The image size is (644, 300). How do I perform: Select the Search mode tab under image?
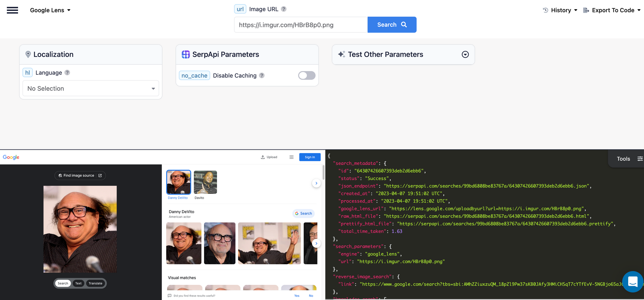pyautogui.click(x=63, y=283)
